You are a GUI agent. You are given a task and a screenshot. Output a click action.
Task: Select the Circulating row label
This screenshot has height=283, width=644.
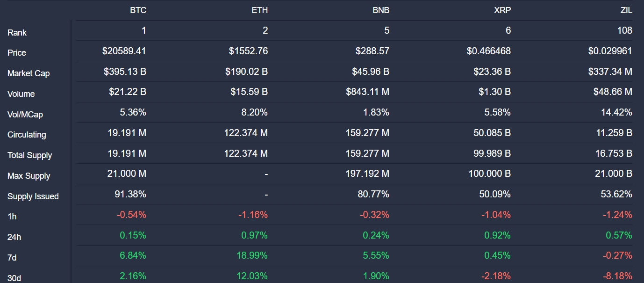point(27,135)
